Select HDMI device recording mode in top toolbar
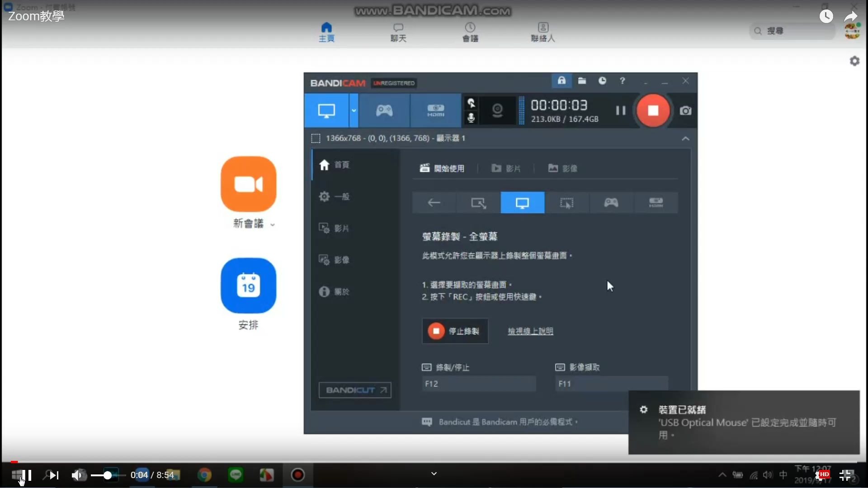Viewport: 868px width, 488px height. pos(436,111)
